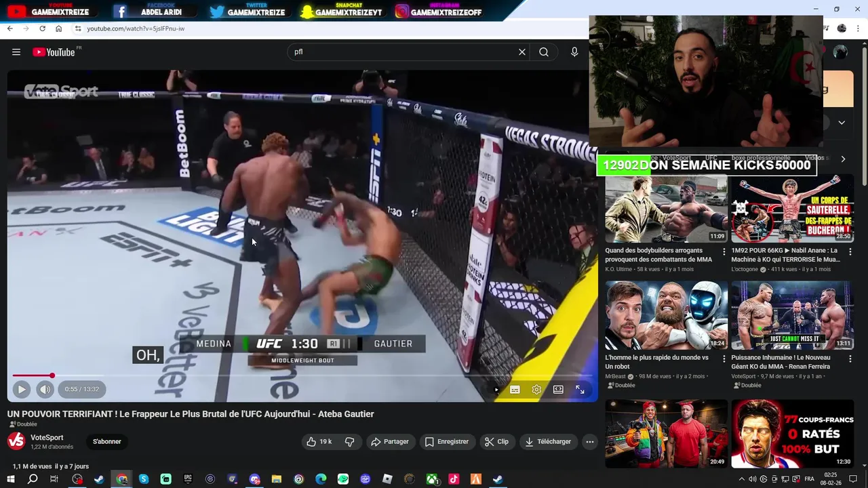Open options for bodybuilders arrogants video

click(x=724, y=251)
